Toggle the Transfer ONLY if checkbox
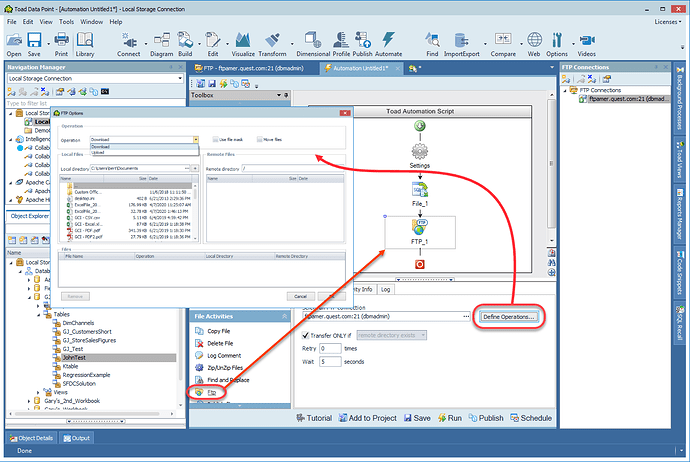The image size is (690, 462). click(305, 335)
